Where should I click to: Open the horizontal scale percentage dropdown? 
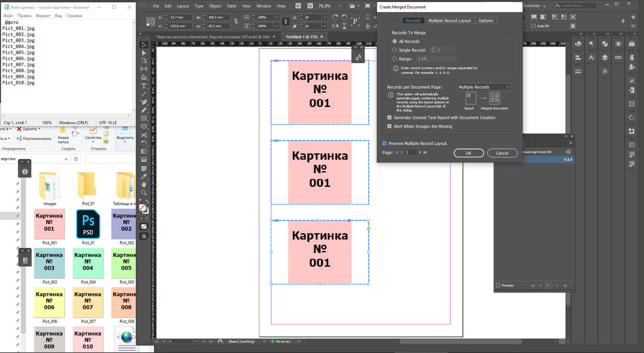(276, 17)
